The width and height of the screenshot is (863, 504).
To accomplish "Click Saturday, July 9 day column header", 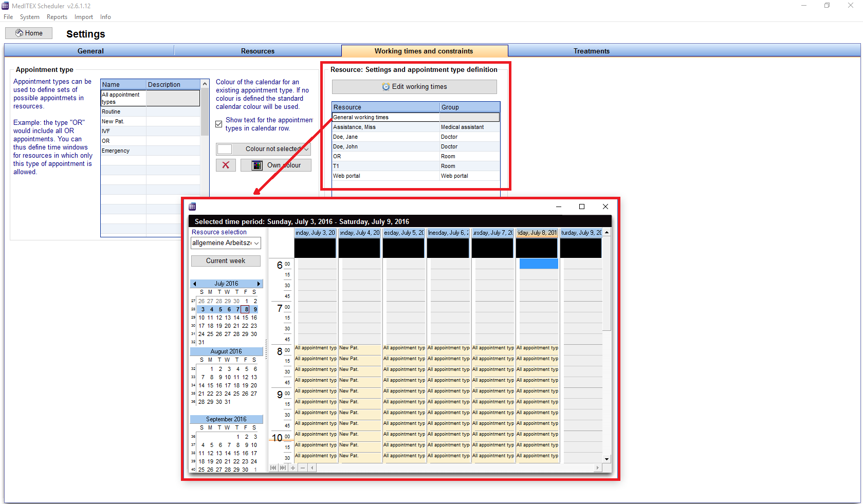I will 581,233.
